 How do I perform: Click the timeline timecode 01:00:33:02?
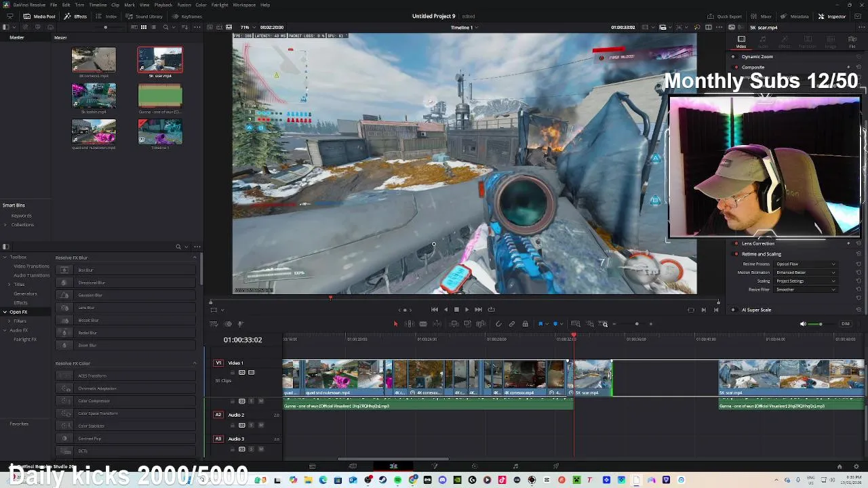(243, 340)
